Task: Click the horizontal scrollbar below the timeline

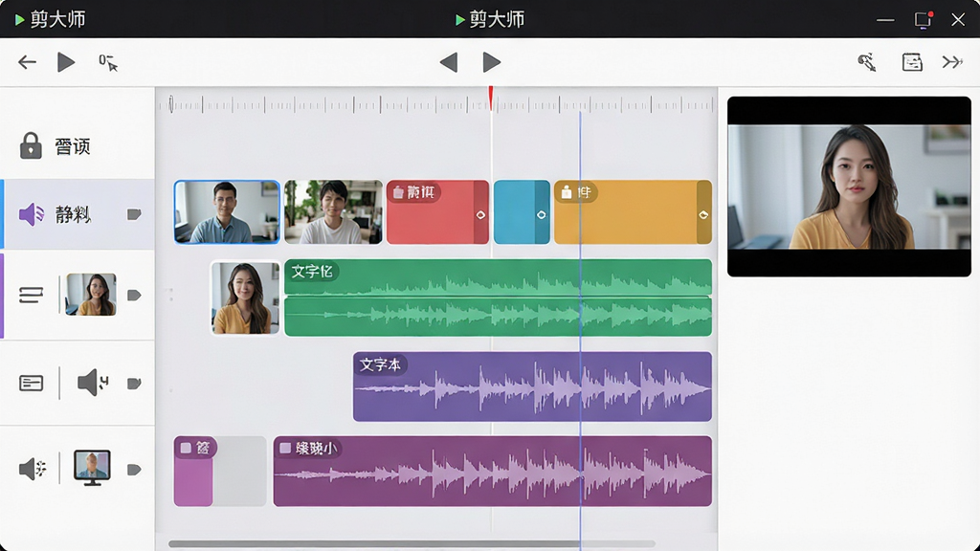Action: point(412,544)
